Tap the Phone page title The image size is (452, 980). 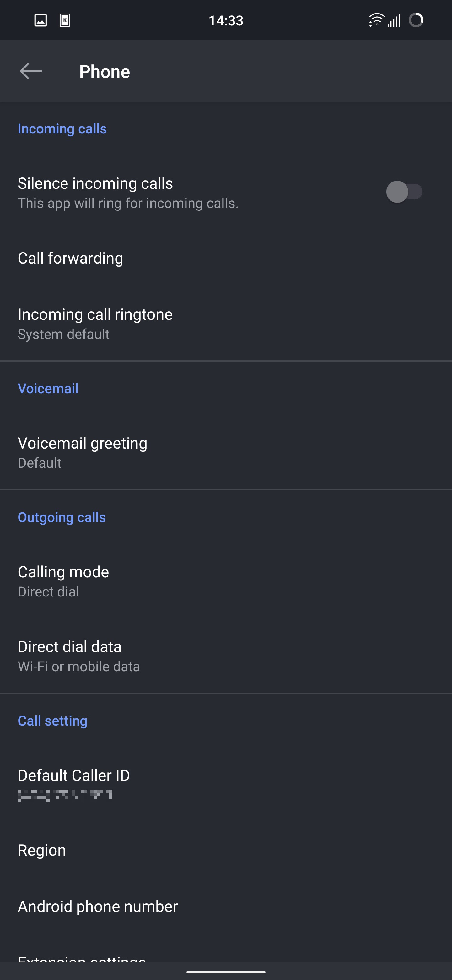[105, 72]
